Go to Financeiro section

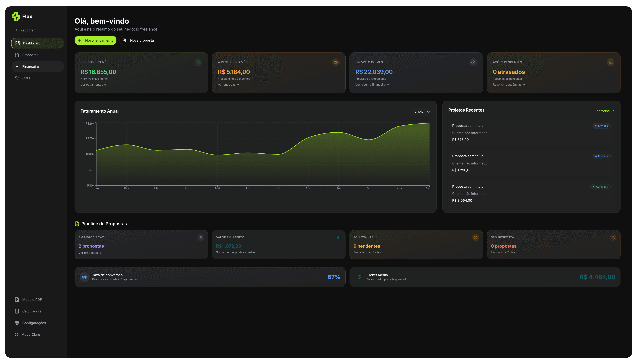31,67
